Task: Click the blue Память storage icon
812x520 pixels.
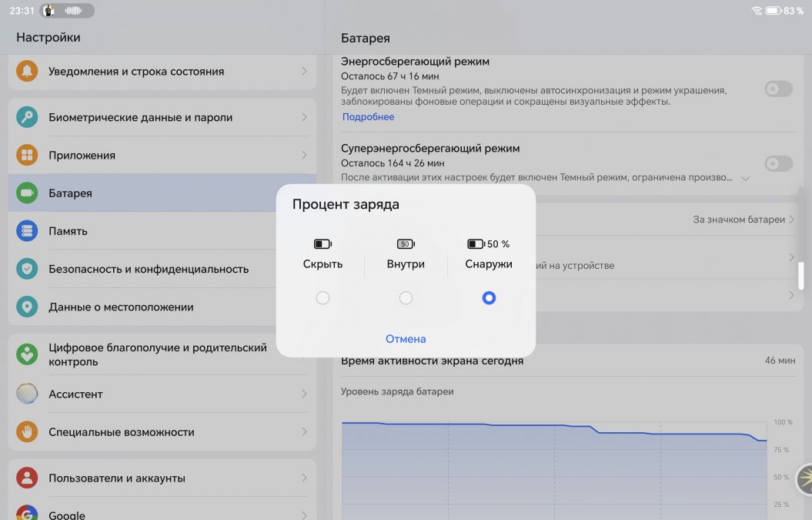Action: pyautogui.click(x=27, y=230)
